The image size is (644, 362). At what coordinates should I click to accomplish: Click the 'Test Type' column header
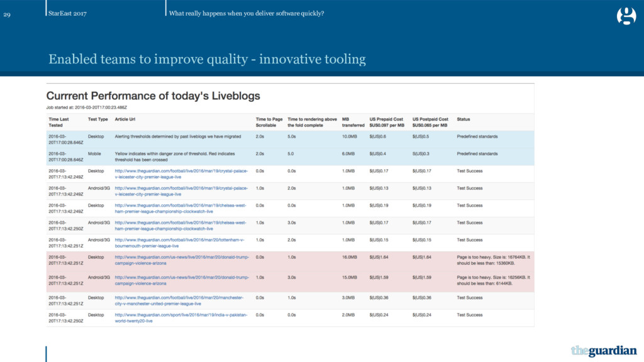click(x=97, y=119)
